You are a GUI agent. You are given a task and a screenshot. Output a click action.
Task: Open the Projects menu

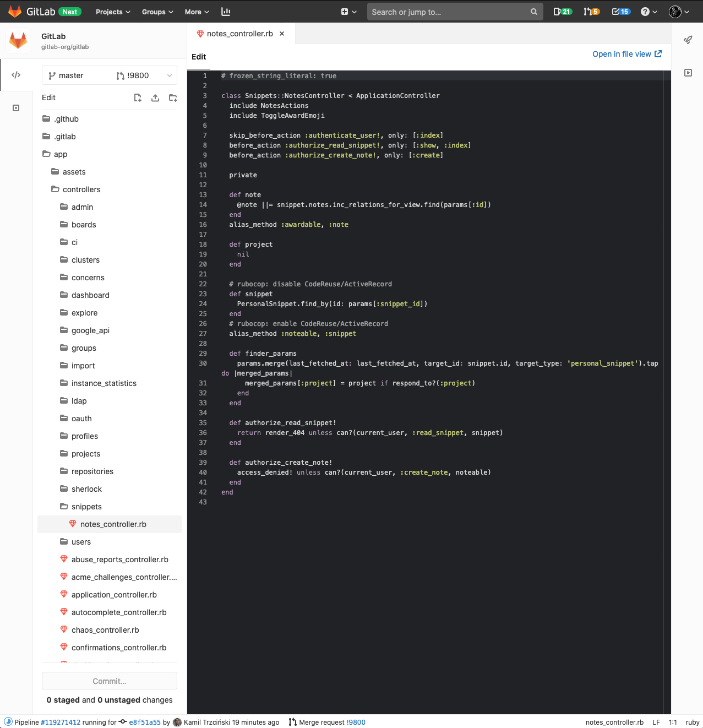click(113, 12)
